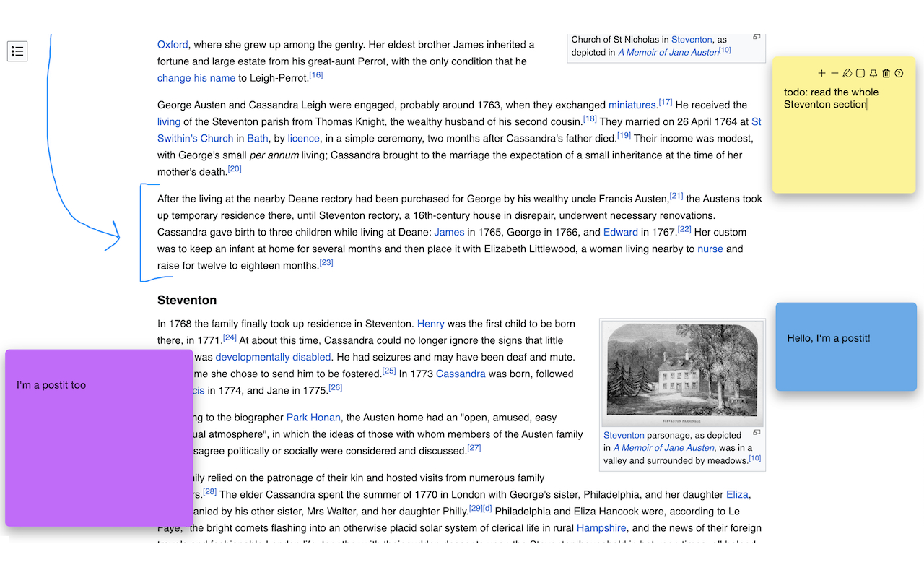Open the "change his name" link
The image size is (924, 578).
pyautogui.click(x=196, y=78)
